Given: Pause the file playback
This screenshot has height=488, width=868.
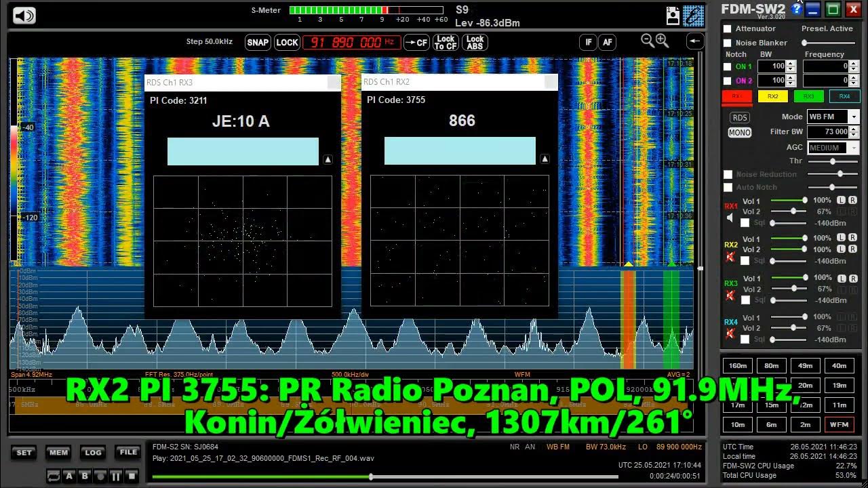Looking at the screenshot, I should point(116,476).
